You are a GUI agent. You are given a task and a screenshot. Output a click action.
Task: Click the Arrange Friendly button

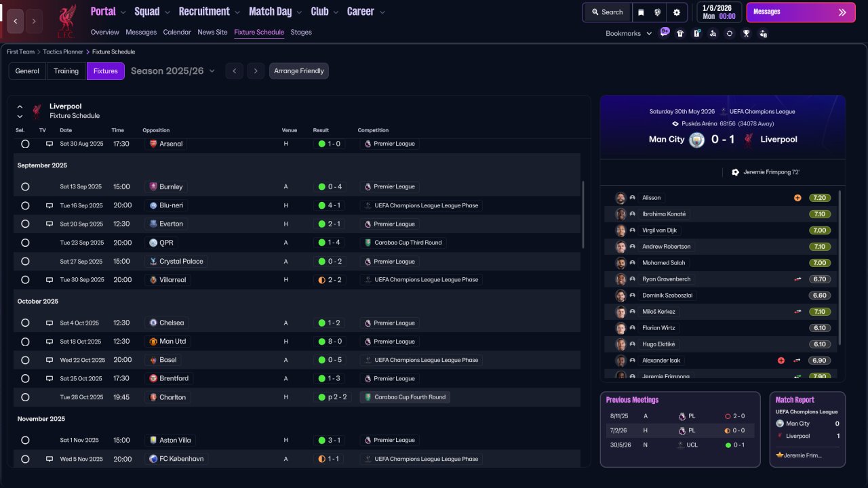pos(299,71)
